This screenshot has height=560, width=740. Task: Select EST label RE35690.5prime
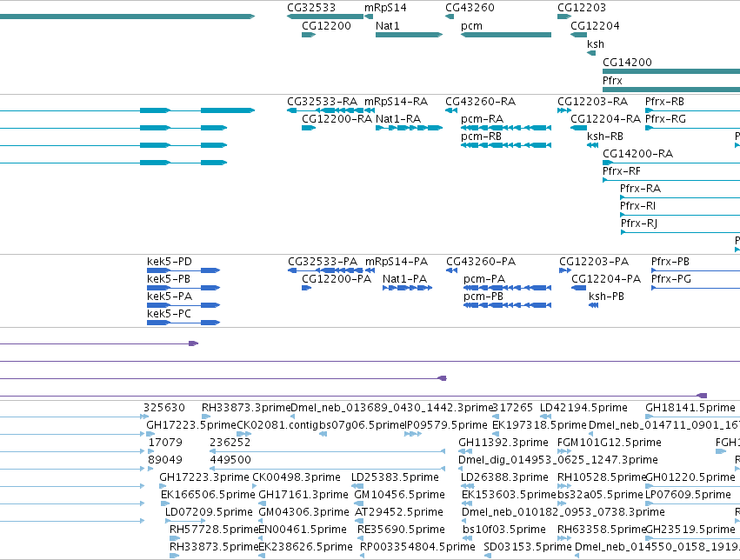click(x=401, y=530)
